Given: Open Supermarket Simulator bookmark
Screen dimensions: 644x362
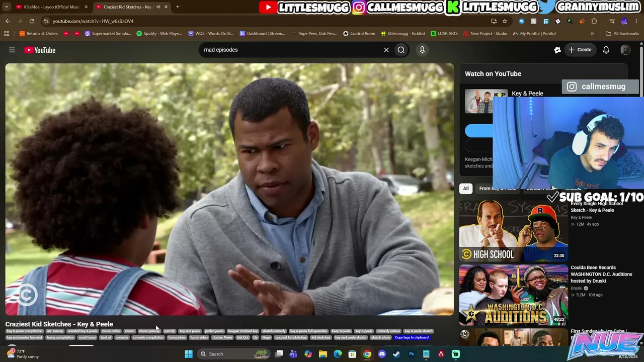Looking at the screenshot, I should click(108, 34).
